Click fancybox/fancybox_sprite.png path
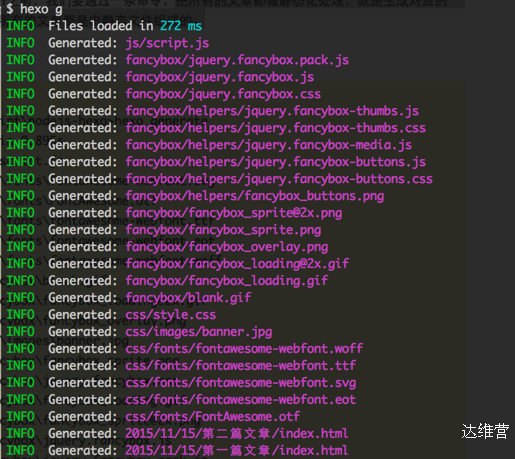The image size is (515, 459). (223, 230)
